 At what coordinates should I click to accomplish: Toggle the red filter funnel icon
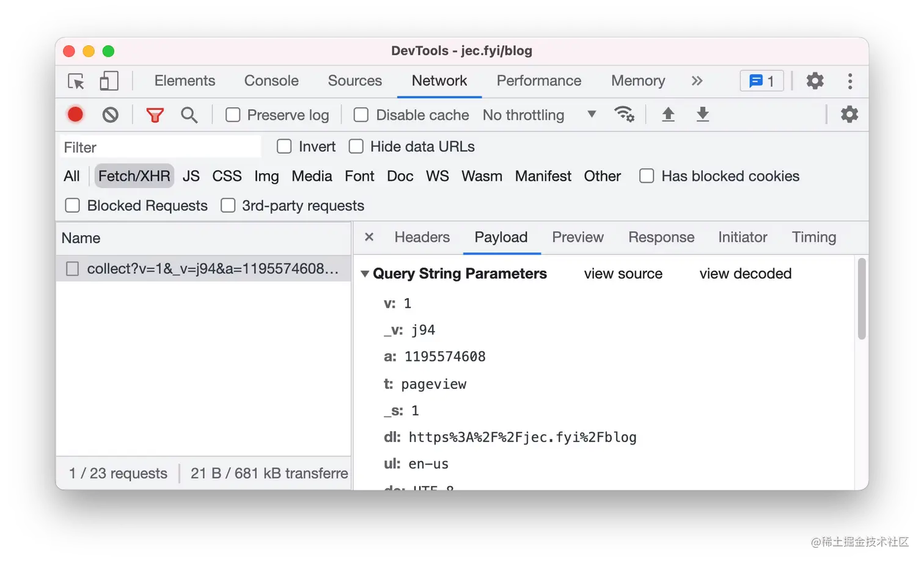coord(155,115)
